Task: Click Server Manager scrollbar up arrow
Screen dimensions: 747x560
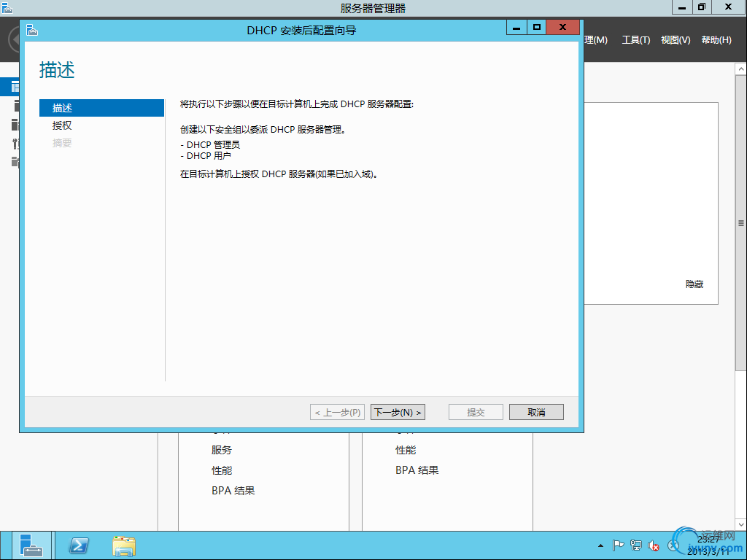Action: click(x=741, y=69)
